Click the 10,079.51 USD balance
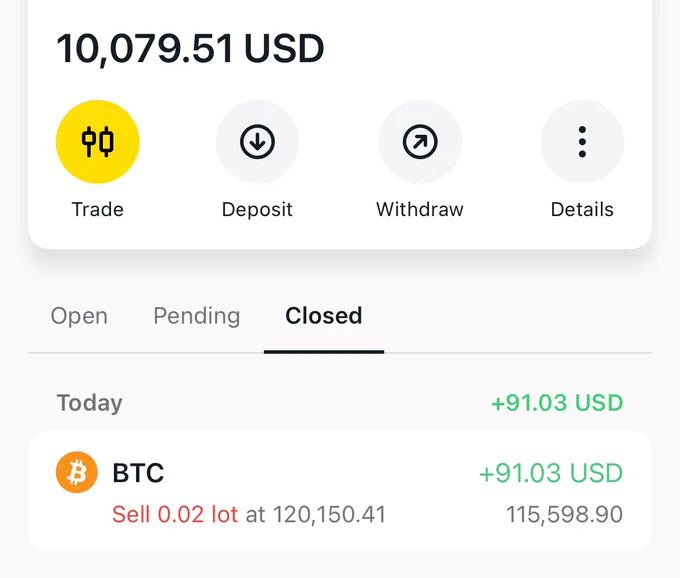This screenshot has height=578, width=680. (x=190, y=49)
